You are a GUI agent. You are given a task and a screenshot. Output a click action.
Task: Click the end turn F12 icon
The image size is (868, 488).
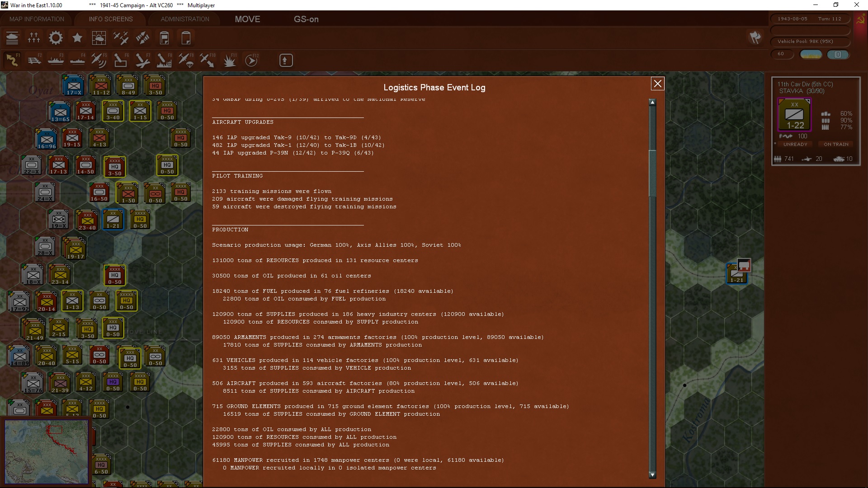click(251, 60)
